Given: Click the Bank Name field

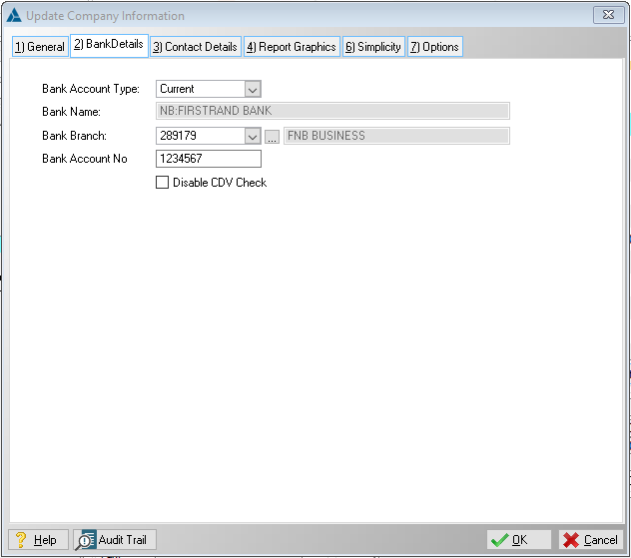Looking at the screenshot, I should point(333,112).
